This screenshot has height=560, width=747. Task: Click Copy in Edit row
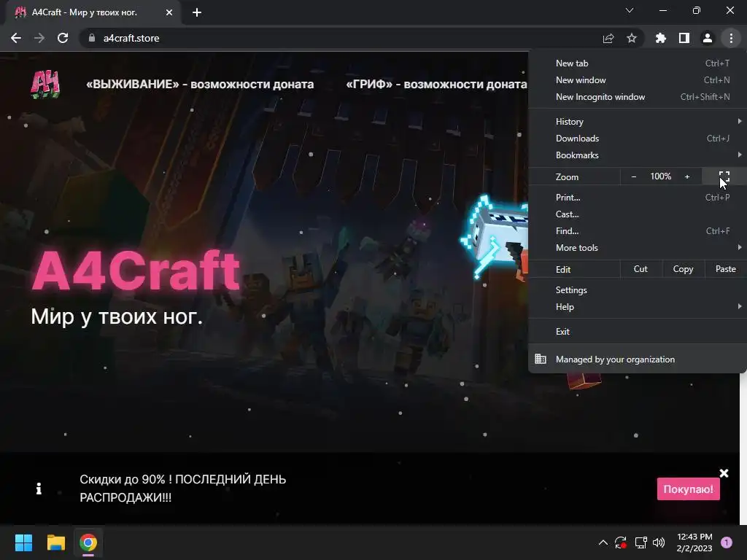point(683,269)
